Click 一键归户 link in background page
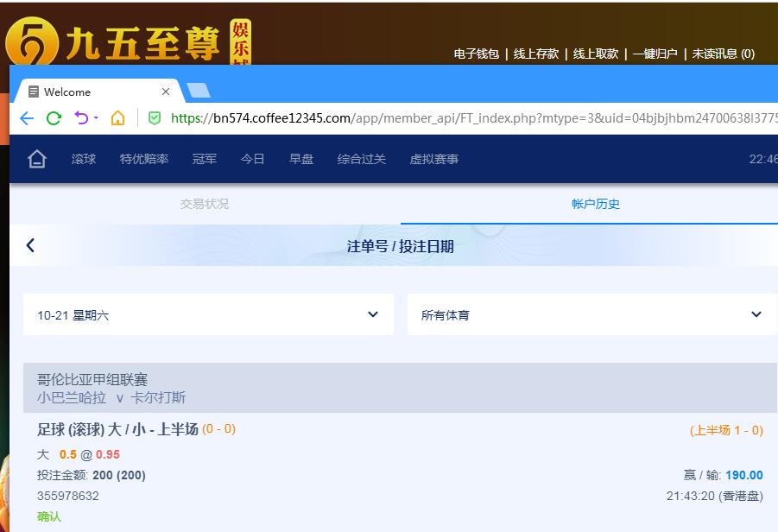The width and height of the screenshot is (778, 532). [655, 54]
